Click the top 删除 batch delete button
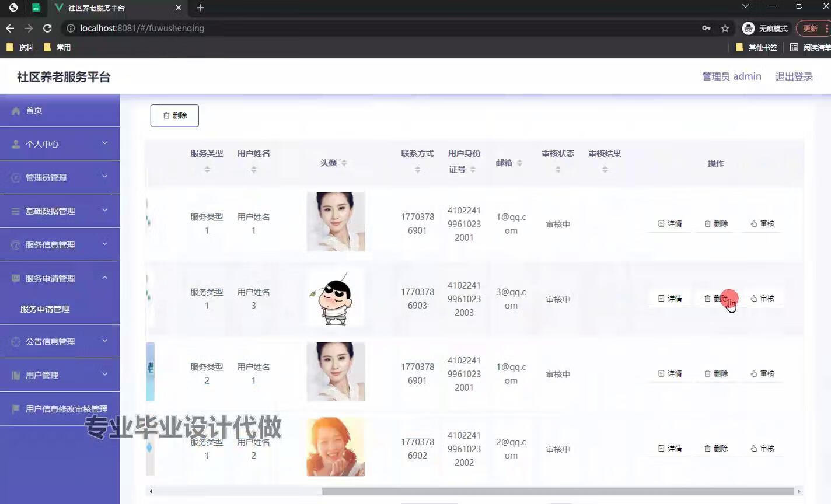The image size is (831, 504). click(174, 116)
